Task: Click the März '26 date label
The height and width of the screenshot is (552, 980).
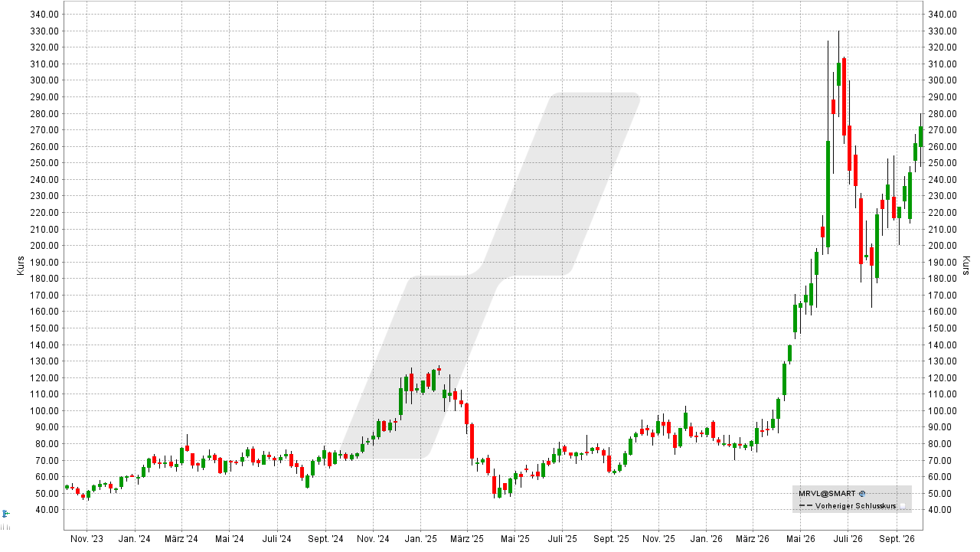Action: click(752, 539)
